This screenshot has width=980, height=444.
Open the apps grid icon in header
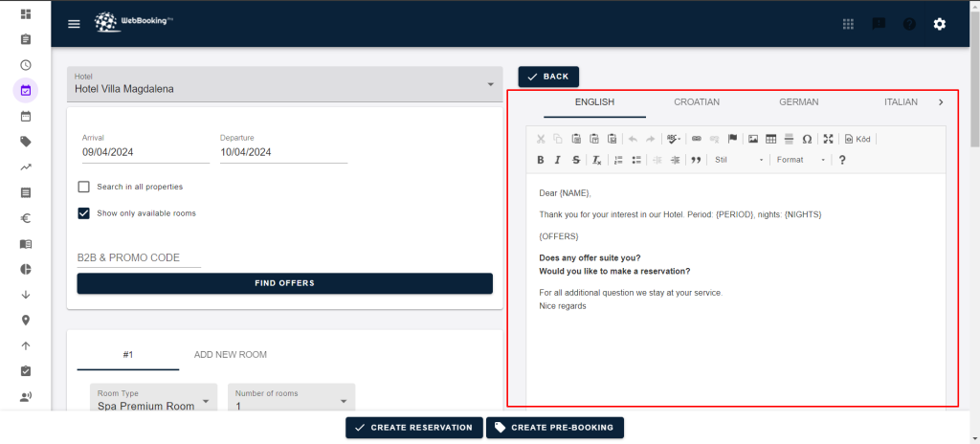coord(848,24)
